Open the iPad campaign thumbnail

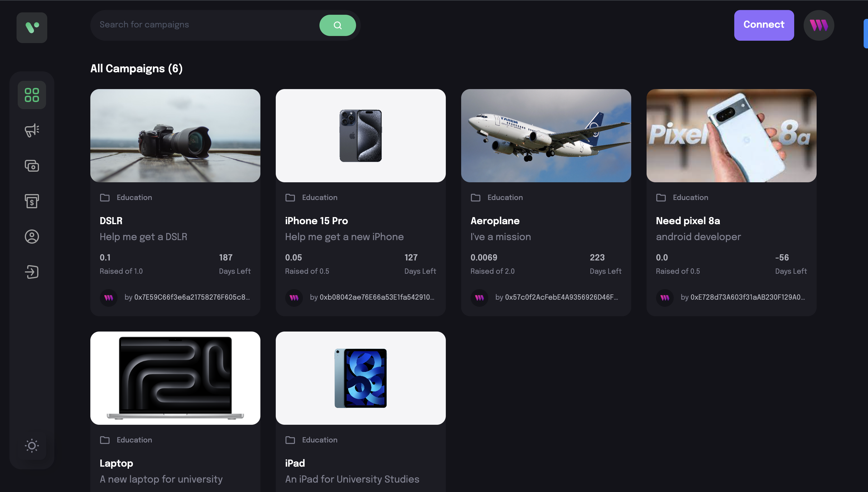(x=360, y=378)
